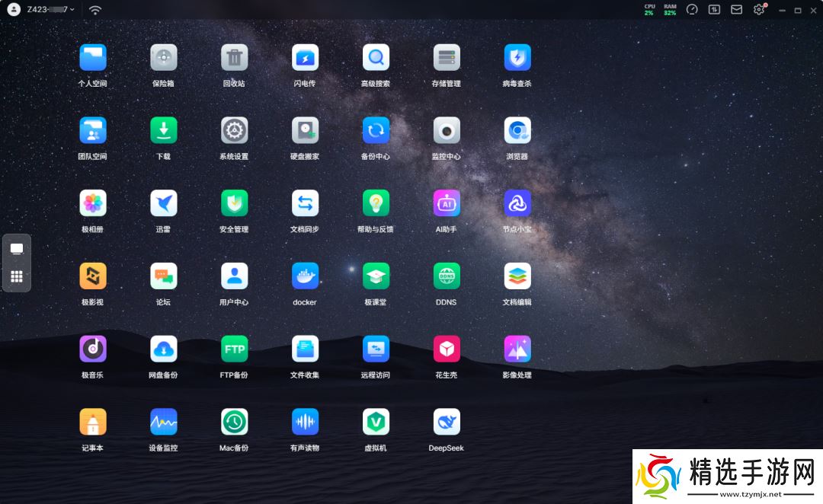The width and height of the screenshot is (823, 504).
Task: Open the settings gear with notification badge
Action: [x=759, y=10]
